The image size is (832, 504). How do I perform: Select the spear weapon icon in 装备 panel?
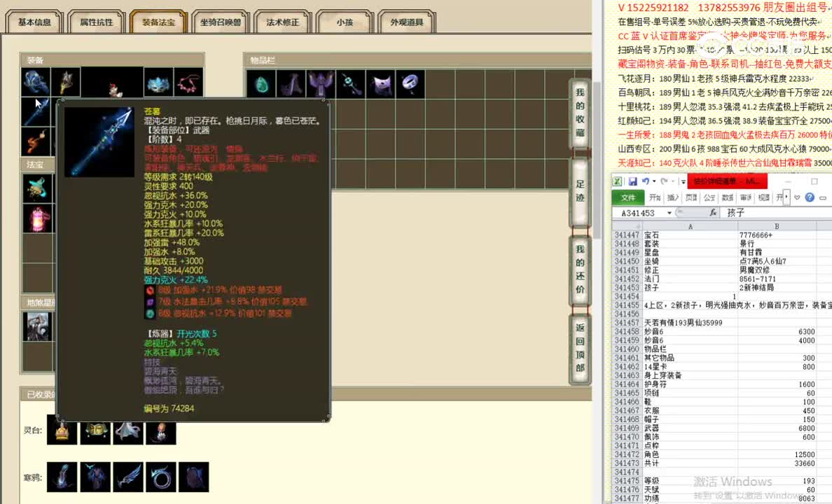pyautogui.click(x=36, y=110)
